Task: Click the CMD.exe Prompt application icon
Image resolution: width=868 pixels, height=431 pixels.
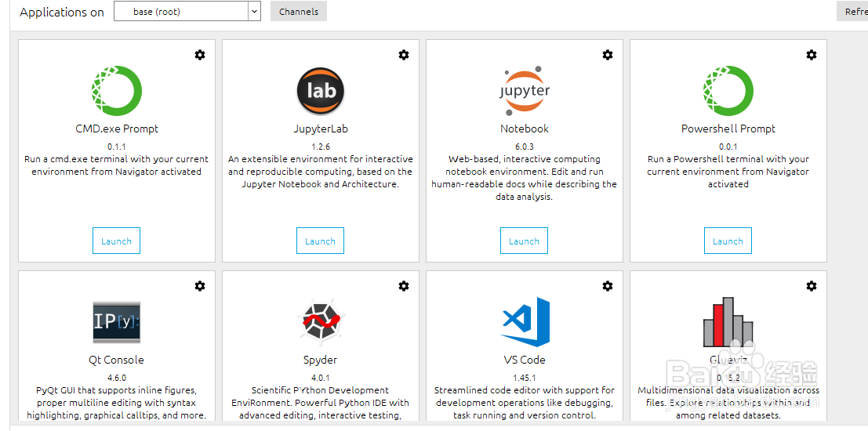Action: [117, 91]
